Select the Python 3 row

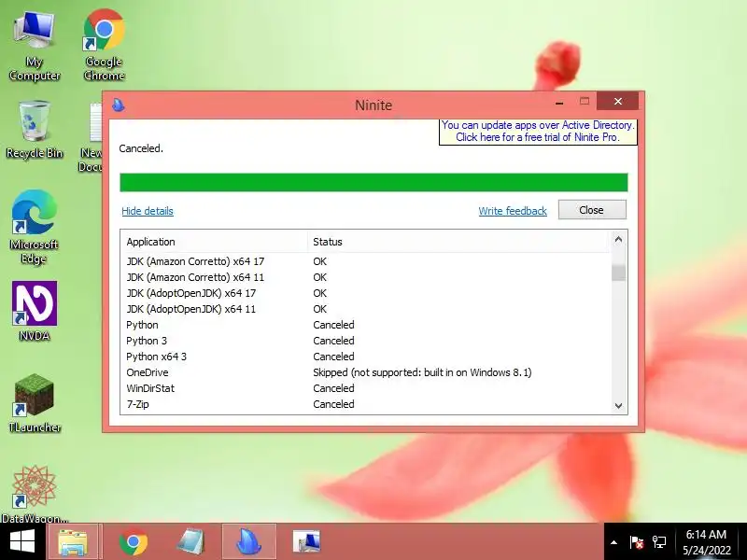(365, 341)
